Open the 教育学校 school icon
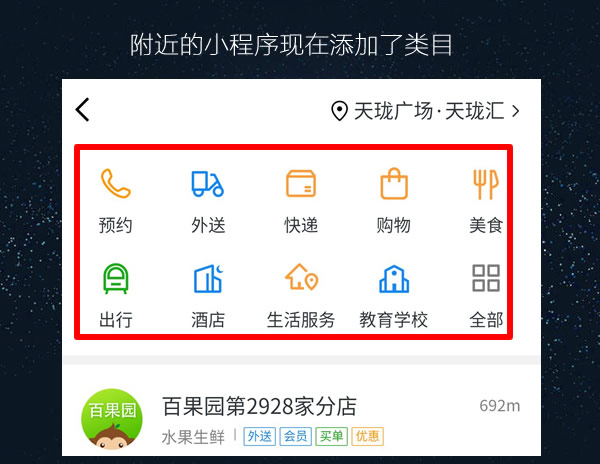 click(x=394, y=279)
